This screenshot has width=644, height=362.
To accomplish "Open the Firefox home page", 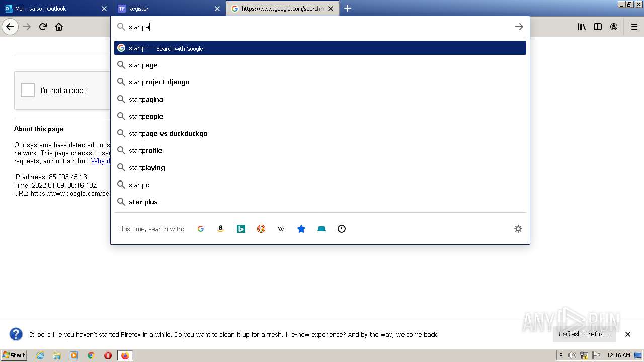I will pos(59,27).
